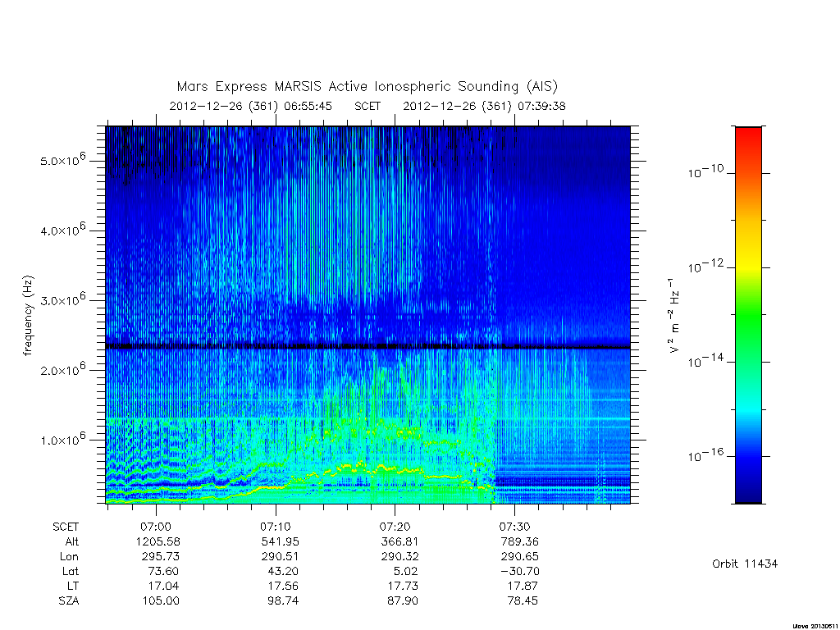Click the 'SCET' row label below the plot

click(x=66, y=527)
